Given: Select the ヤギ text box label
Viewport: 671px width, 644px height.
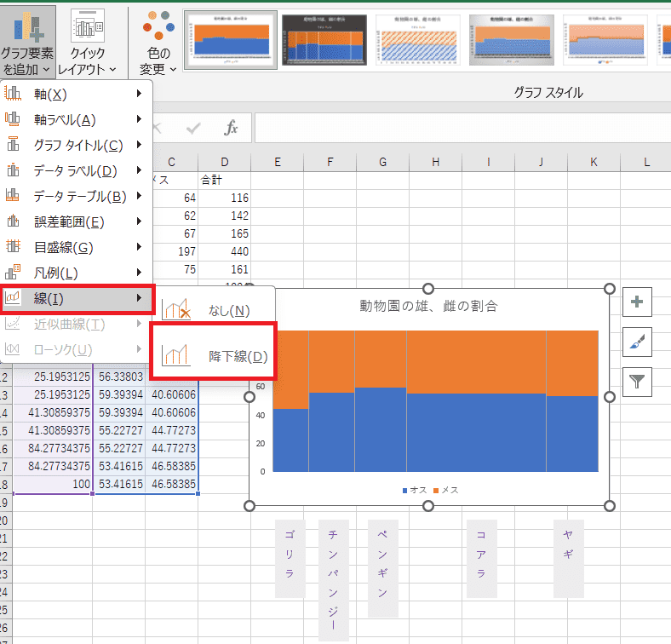Looking at the screenshot, I should tap(568, 558).
